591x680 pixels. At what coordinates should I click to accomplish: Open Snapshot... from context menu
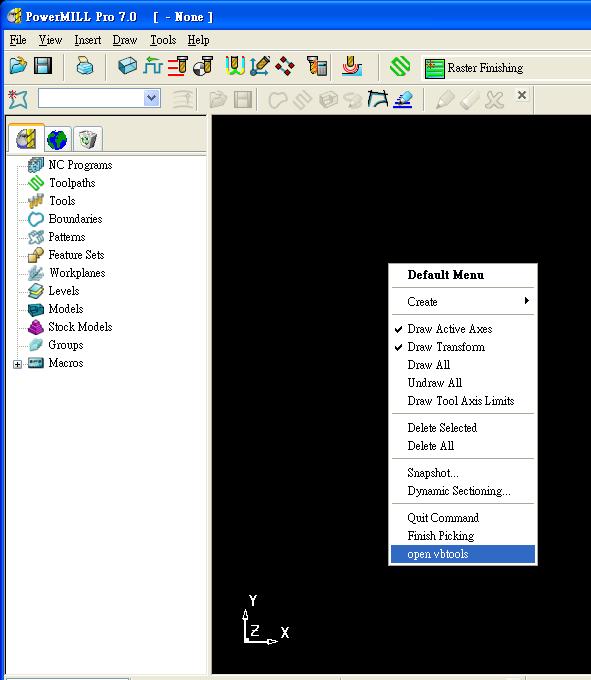[463, 473]
